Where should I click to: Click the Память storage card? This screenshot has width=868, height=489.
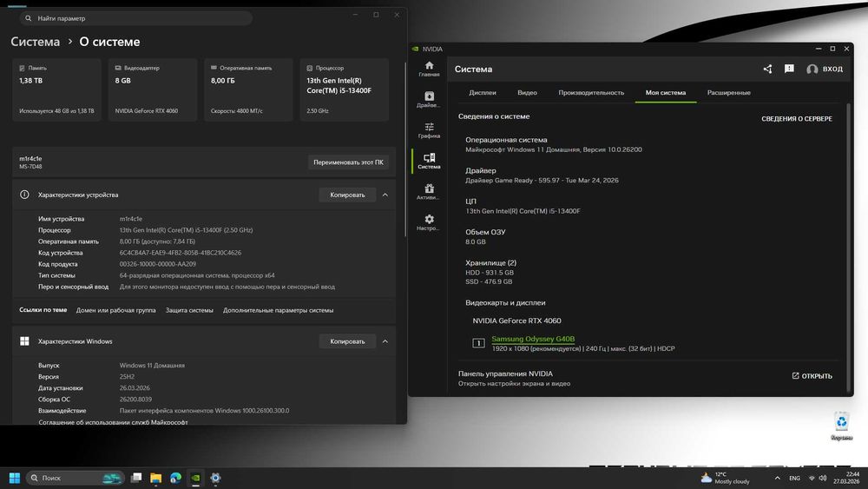click(56, 89)
